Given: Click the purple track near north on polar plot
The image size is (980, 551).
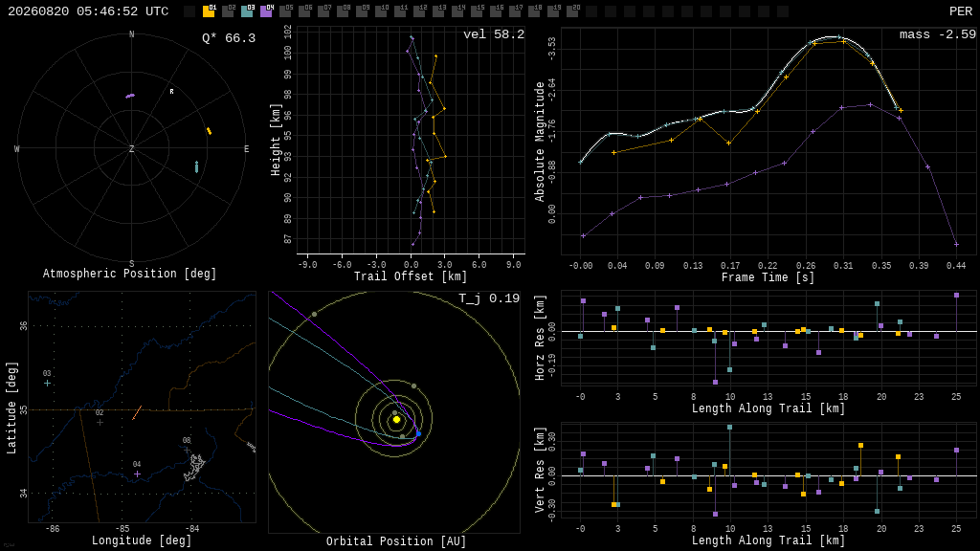Looking at the screenshot, I should pyautogui.click(x=130, y=96).
